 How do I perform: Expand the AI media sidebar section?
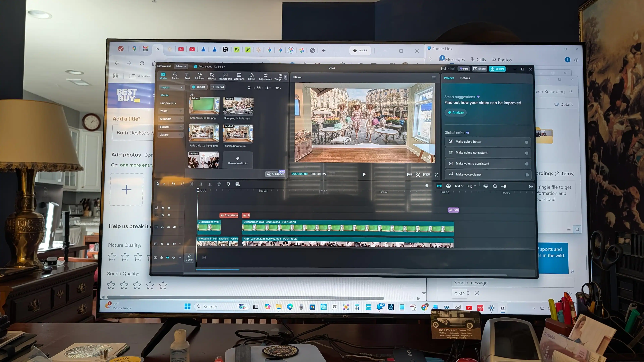tap(171, 119)
